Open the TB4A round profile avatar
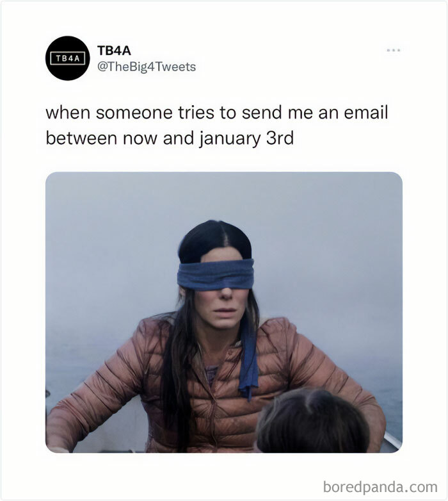 [x=68, y=58]
